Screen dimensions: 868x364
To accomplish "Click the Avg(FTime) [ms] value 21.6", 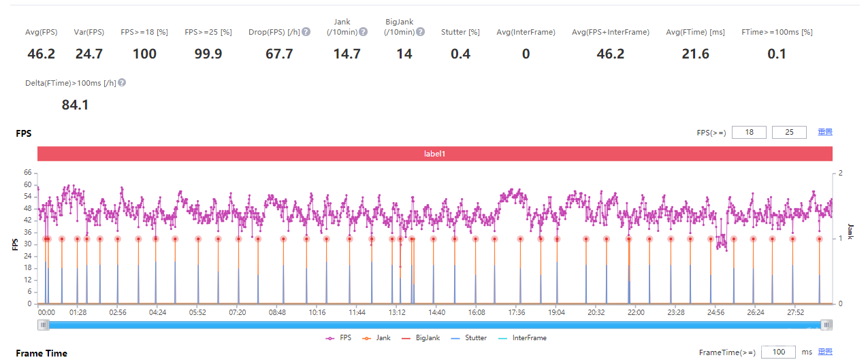I will [695, 54].
